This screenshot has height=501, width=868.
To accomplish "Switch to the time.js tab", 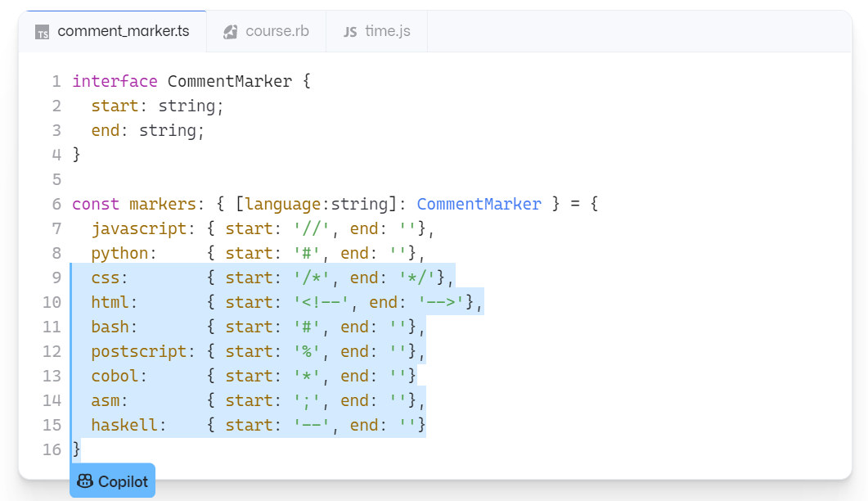I will coord(381,31).
